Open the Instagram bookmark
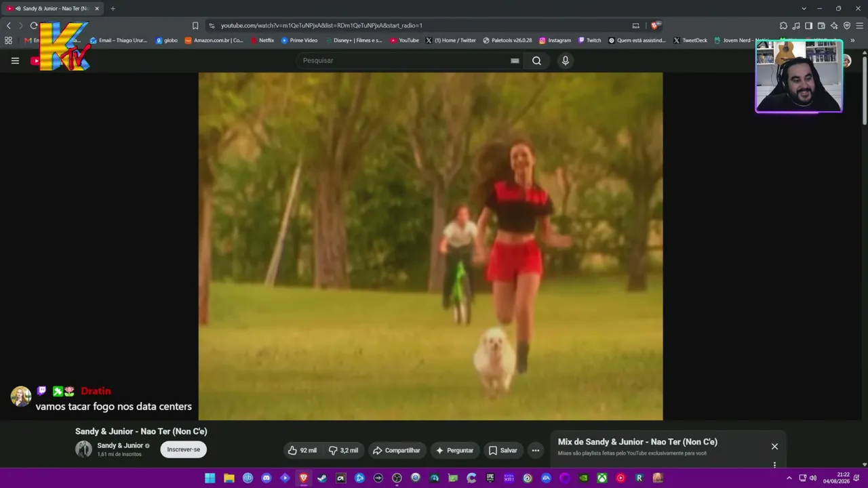This screenshot has width=868, height=488. point(555,41)
